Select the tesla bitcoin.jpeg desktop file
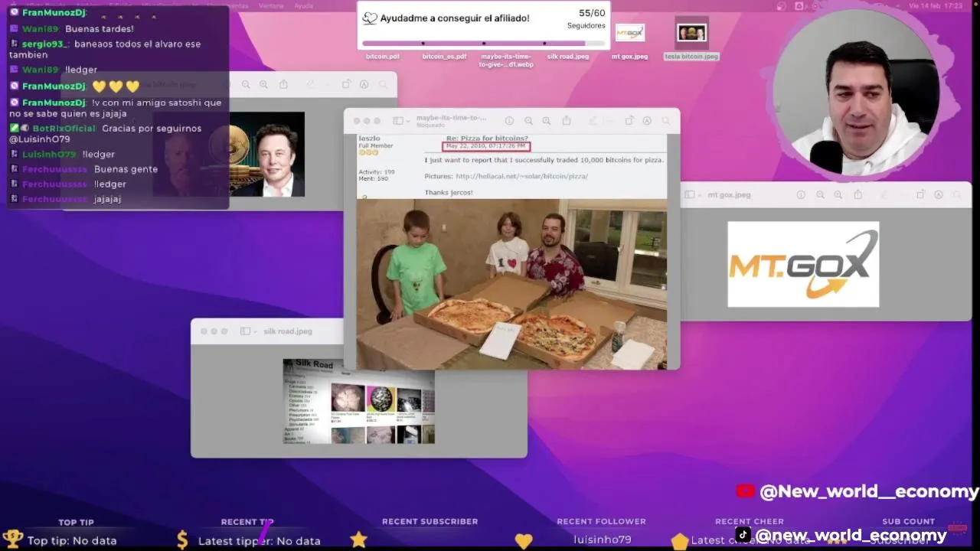Image resolution: width=980 pixels, height=551 pixels. tap(691, 40)
